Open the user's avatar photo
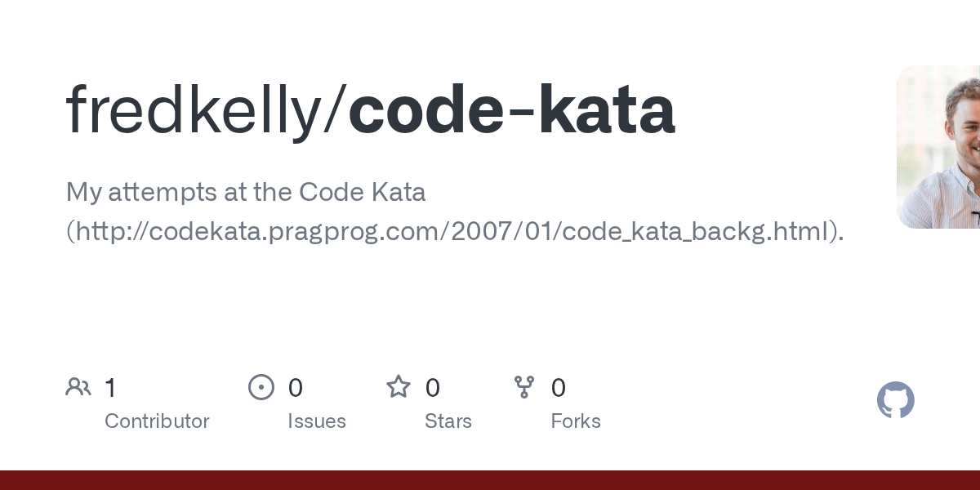The height and width of the screenshot is (490, 980). [x=939, y=147]
